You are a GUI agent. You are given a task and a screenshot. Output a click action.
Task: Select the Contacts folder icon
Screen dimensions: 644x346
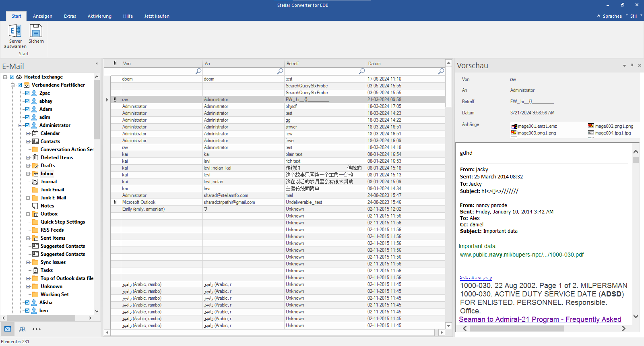(x=35, y=141)
